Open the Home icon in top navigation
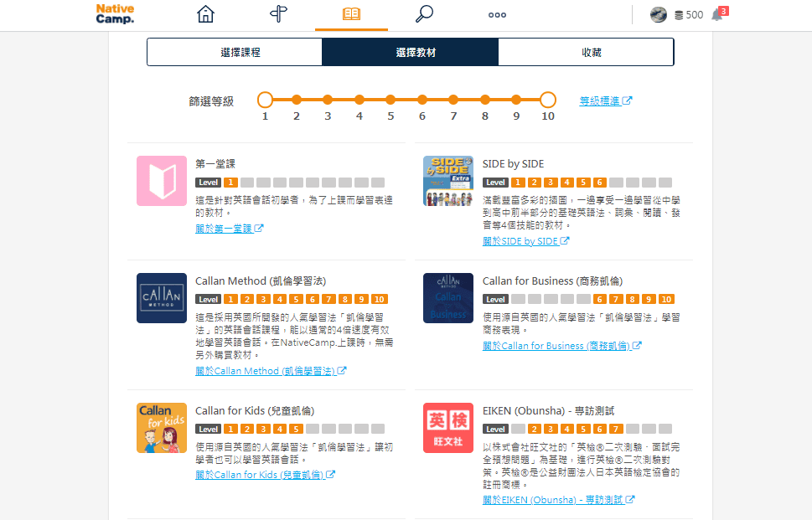 204,14
